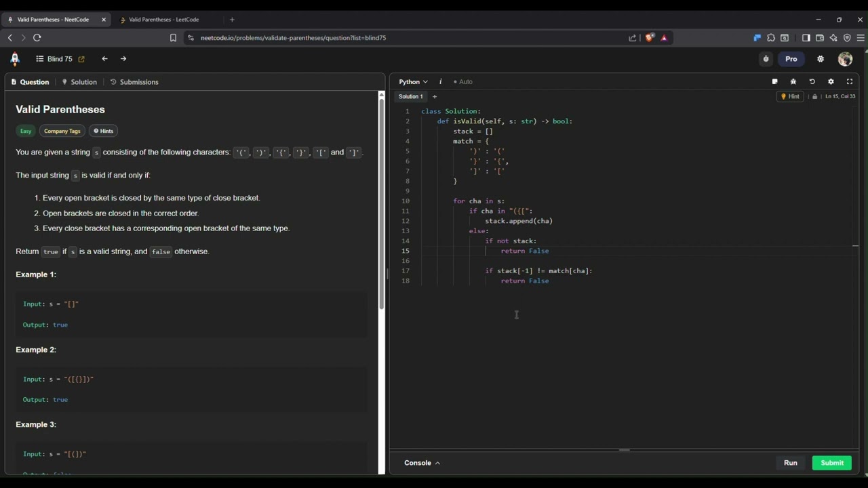Toggle the Auto save indicator
This screenshot has height=488, width=868.
[463, 82]
